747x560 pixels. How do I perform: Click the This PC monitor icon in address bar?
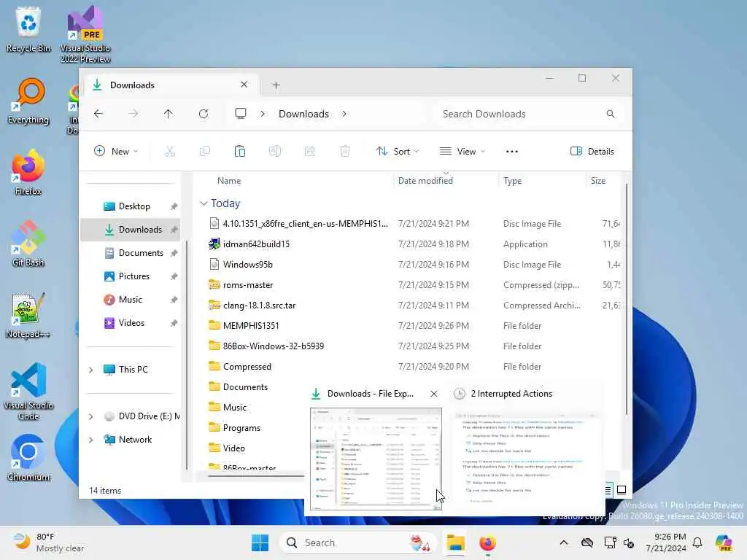(x=241, y=113)
